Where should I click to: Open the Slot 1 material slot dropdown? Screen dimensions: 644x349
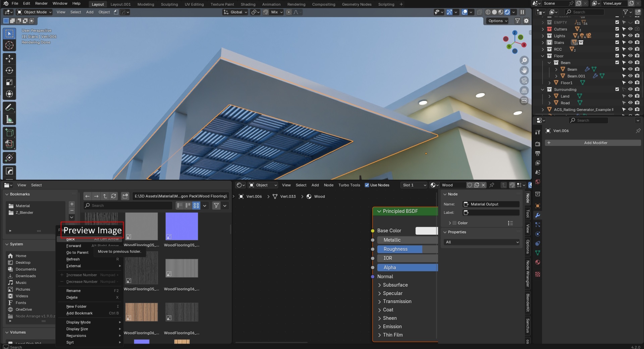click(414, 185)
